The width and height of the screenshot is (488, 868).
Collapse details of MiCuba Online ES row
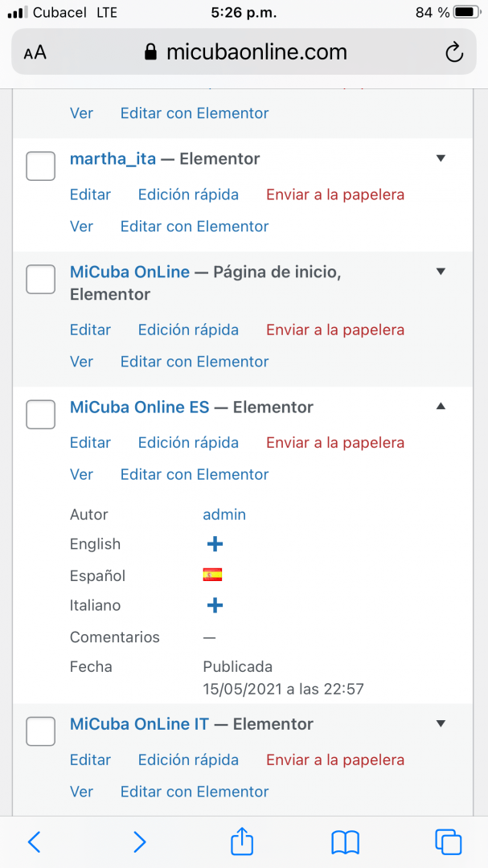[441, 407]
